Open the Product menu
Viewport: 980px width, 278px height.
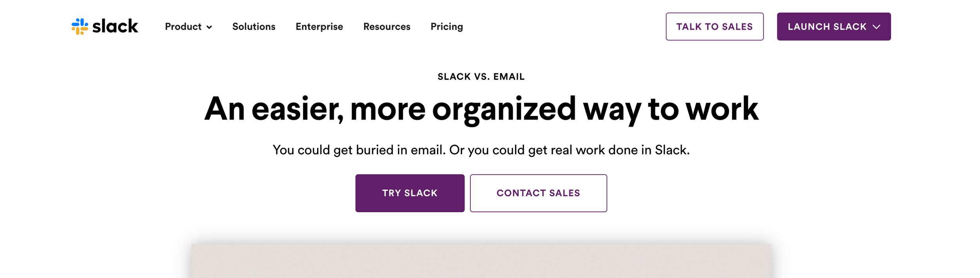point(183,27)
